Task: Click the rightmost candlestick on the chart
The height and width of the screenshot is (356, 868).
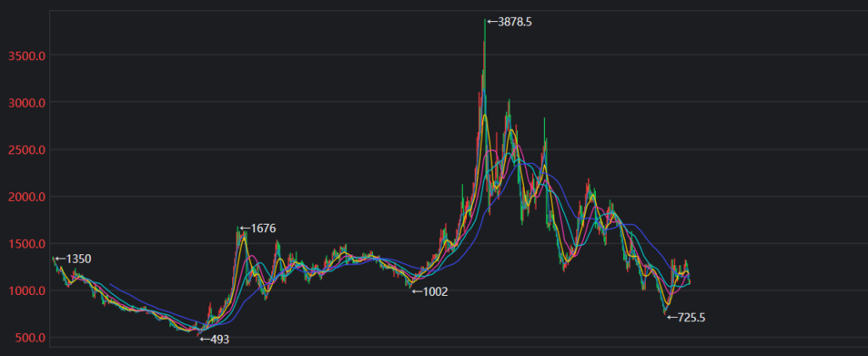Action: 688,275
